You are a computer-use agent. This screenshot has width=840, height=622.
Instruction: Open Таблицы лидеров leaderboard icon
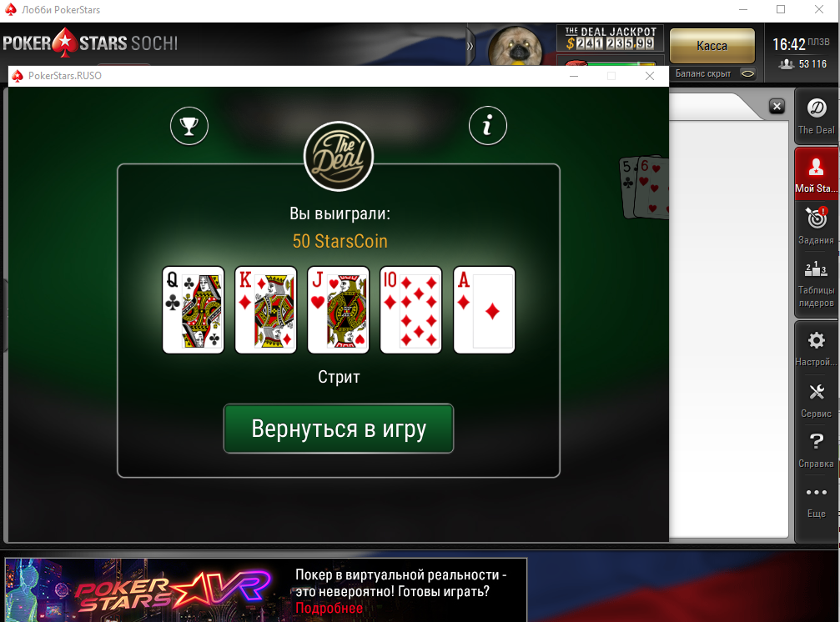coord(816,283)
